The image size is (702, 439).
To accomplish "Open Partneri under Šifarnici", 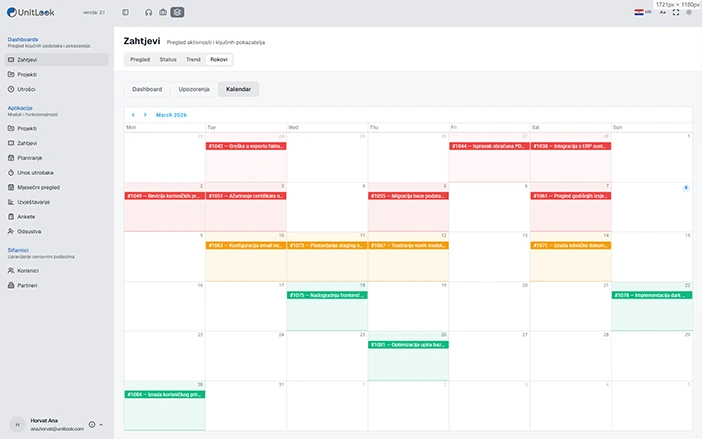I will click(57, 286).
